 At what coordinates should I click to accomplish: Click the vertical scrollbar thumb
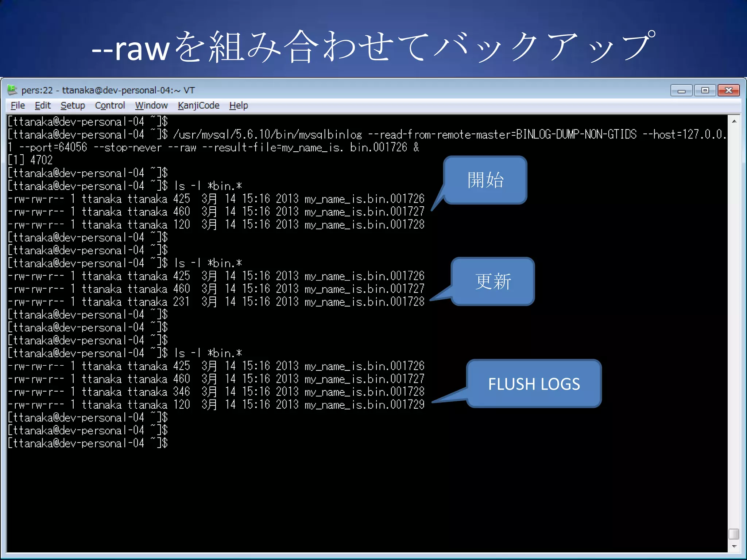734,534
